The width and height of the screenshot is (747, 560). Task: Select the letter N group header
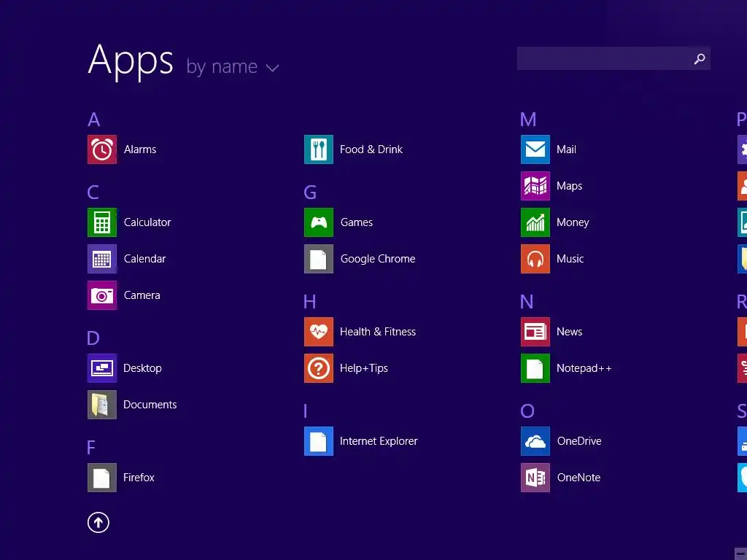[527, 302]
